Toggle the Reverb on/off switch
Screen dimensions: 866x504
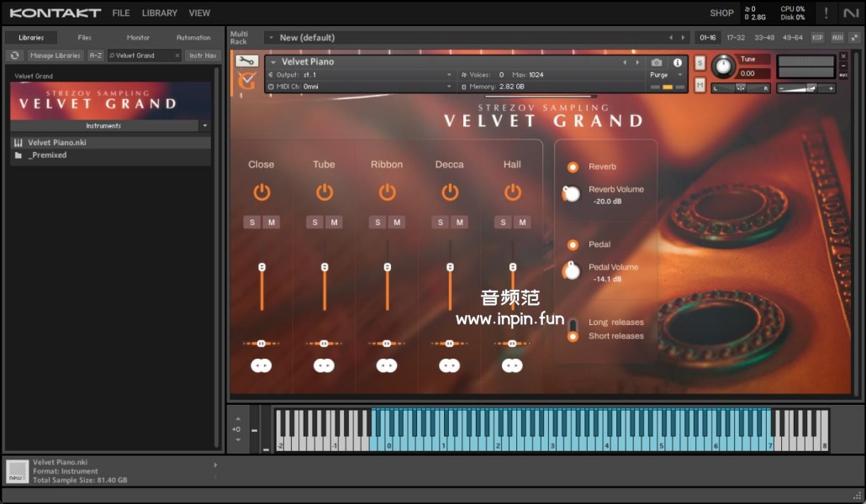(x=573, y=167)
